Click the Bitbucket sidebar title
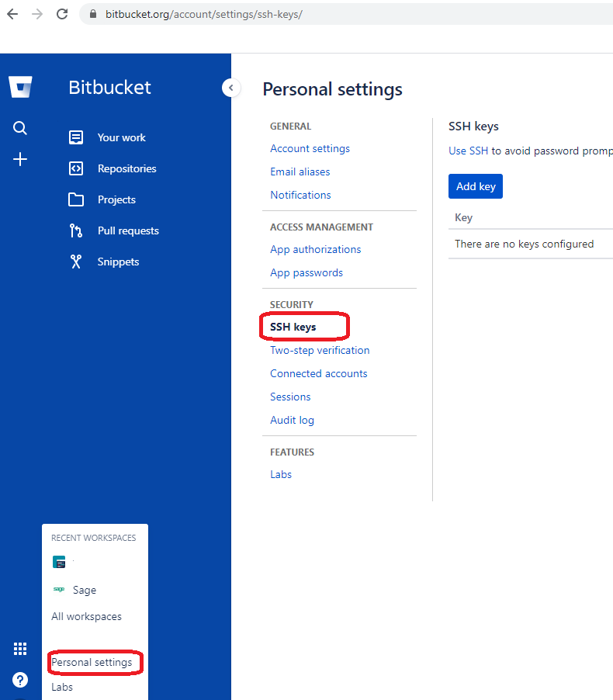This screenshot has width=613, height=700. coord(110,88)
